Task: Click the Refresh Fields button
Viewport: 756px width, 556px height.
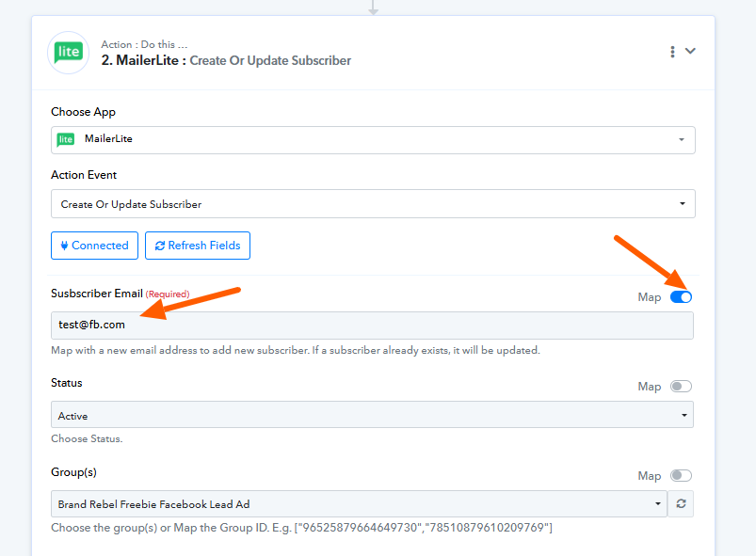Action: tap(198, 246)
